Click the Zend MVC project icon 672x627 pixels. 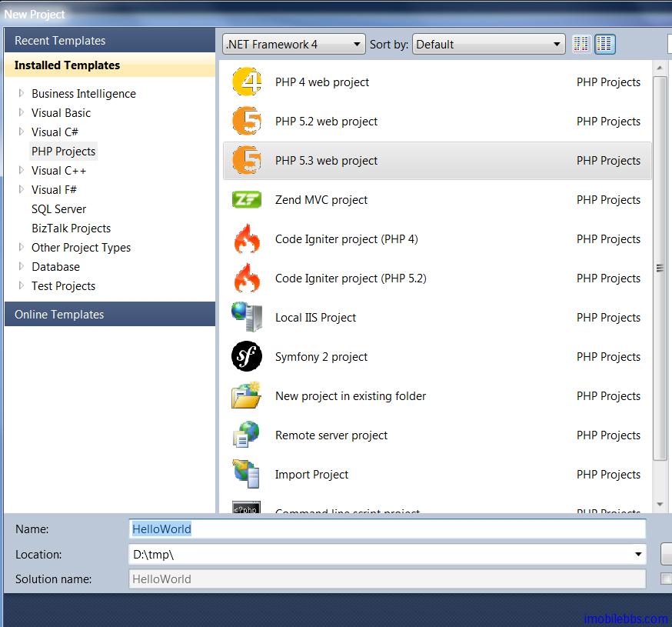pos(247,200)
